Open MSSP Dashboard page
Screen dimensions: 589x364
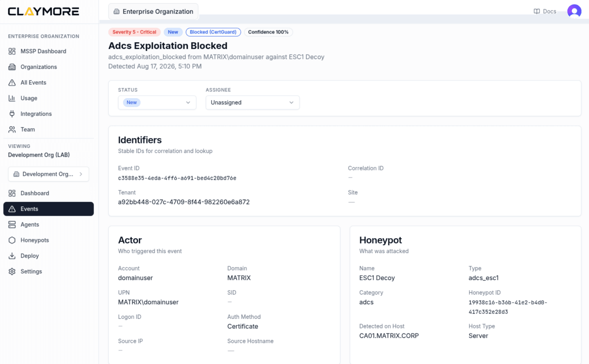[49, 51]
